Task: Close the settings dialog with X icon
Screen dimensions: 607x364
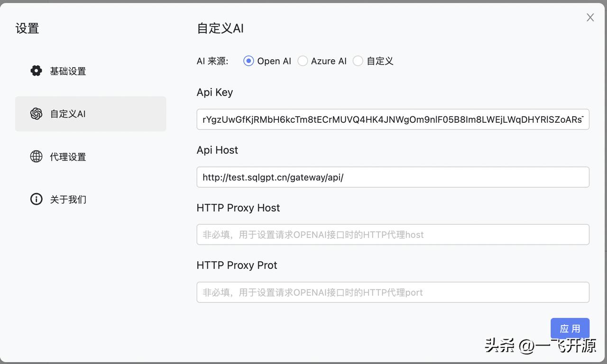Action: (590, 18)
